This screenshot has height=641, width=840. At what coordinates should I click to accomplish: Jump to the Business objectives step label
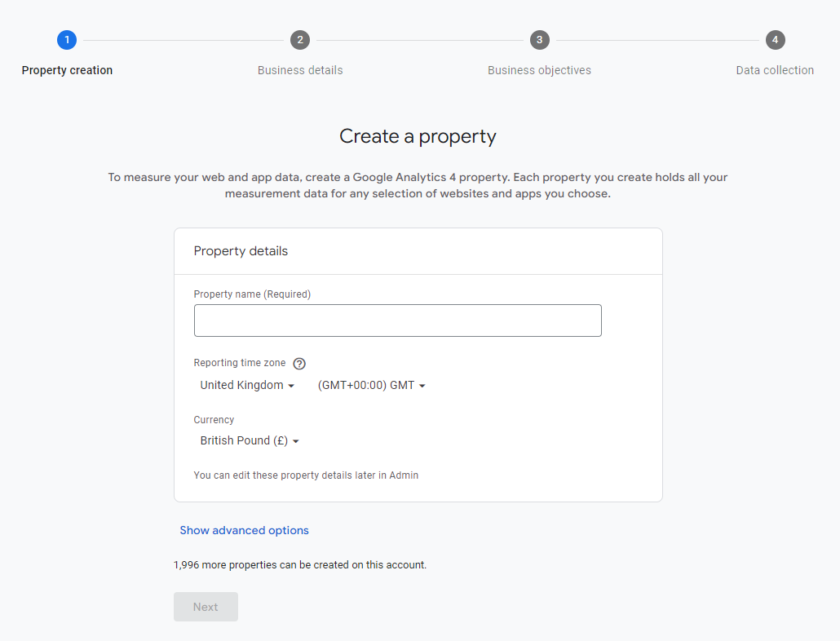point(539,70)
